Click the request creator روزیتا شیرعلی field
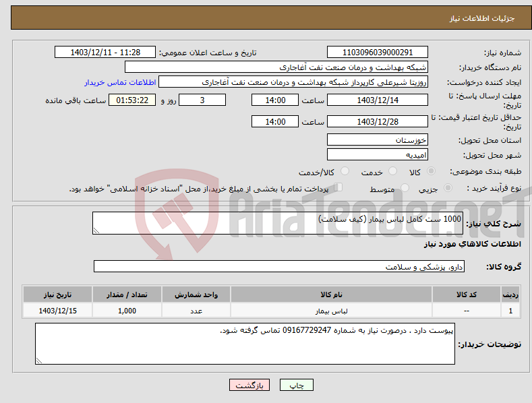Image resolution: width=532 pixels, height=403 pixels. [293, 82]
